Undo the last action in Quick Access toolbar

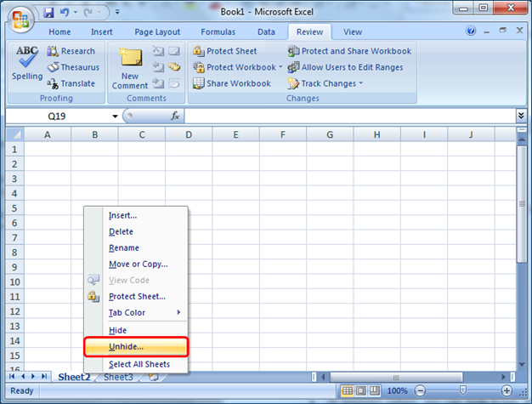[x=65, y=13]
